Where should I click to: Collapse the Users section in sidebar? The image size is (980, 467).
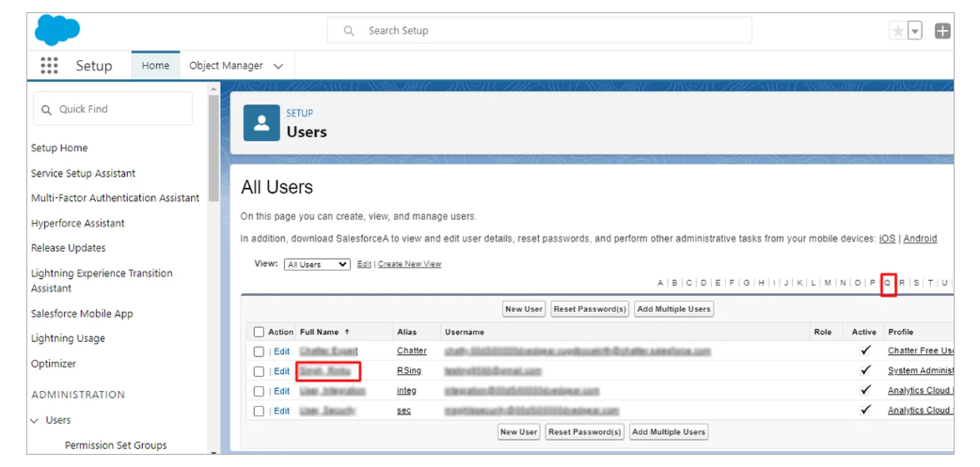point(36,421)
